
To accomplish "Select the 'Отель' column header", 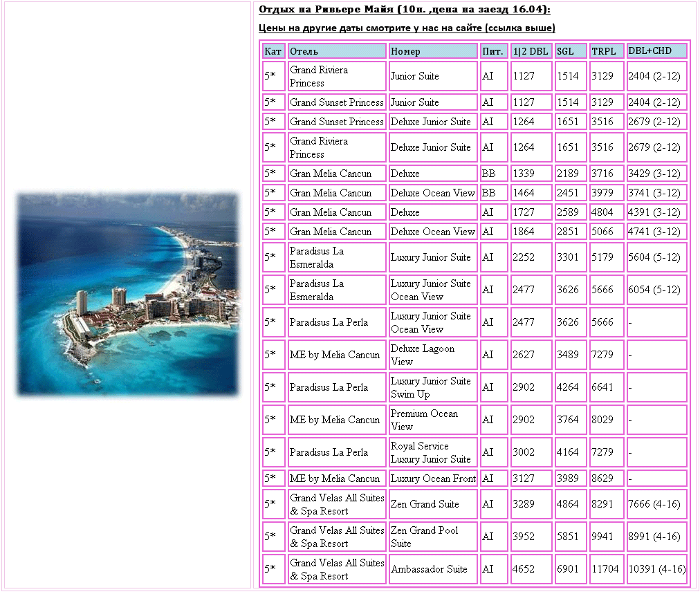I will (x=336, y=51).
